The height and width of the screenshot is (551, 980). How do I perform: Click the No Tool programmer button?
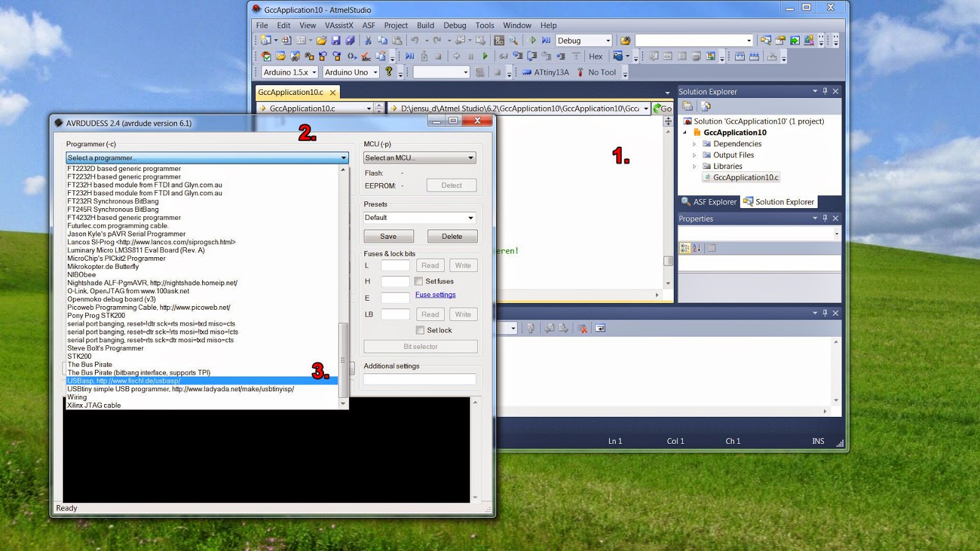pyautogui.click(x=597, y=72)
